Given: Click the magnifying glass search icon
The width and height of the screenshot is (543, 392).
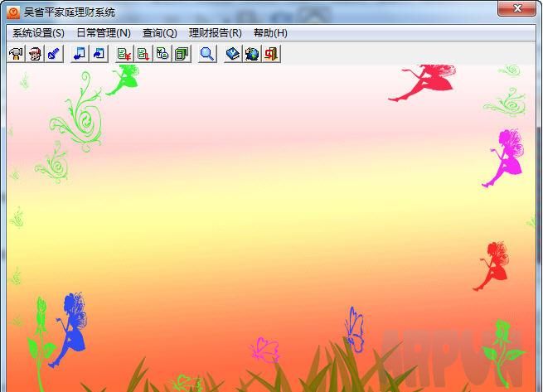Looking at the screenshot, I should [x=207, y=54].
